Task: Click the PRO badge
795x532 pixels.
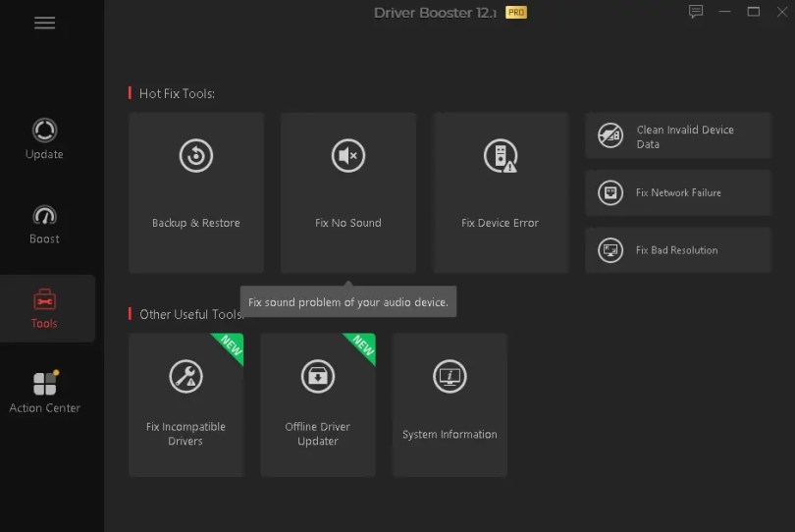Action: point(516,12)
